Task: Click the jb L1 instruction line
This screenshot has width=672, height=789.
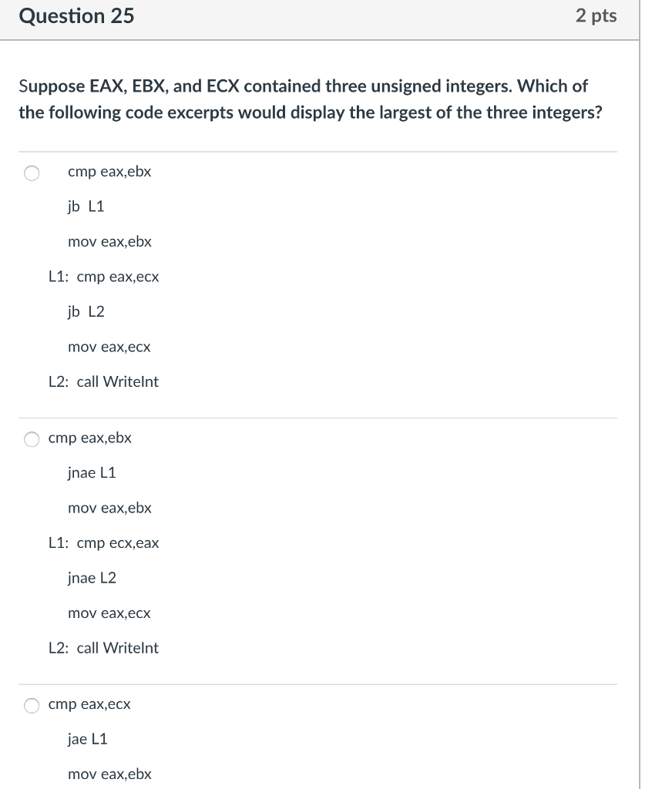Action: click(x=85, y=206)
